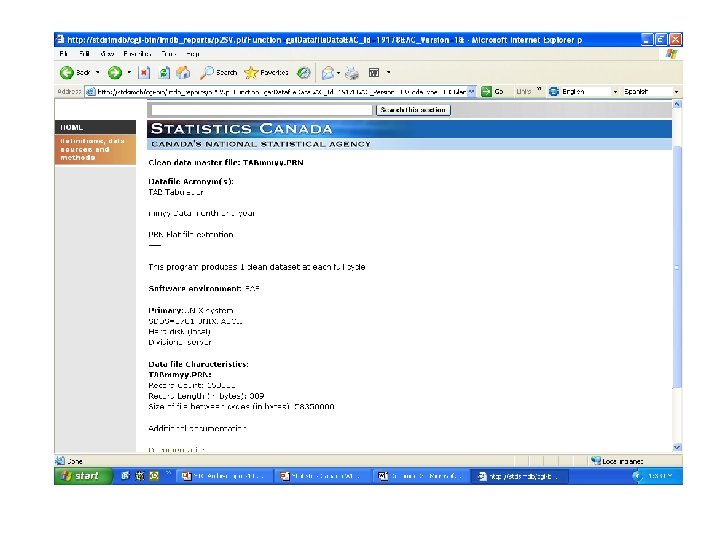Expand the Mail dropdown arrow

pyautogui.click(x=338, y=73)
